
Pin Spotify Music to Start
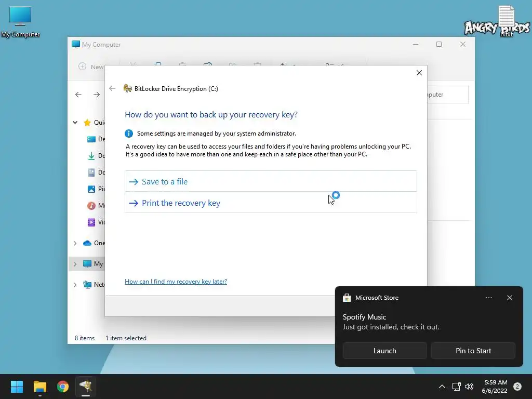pyautogui.click(x=473, y=351)
